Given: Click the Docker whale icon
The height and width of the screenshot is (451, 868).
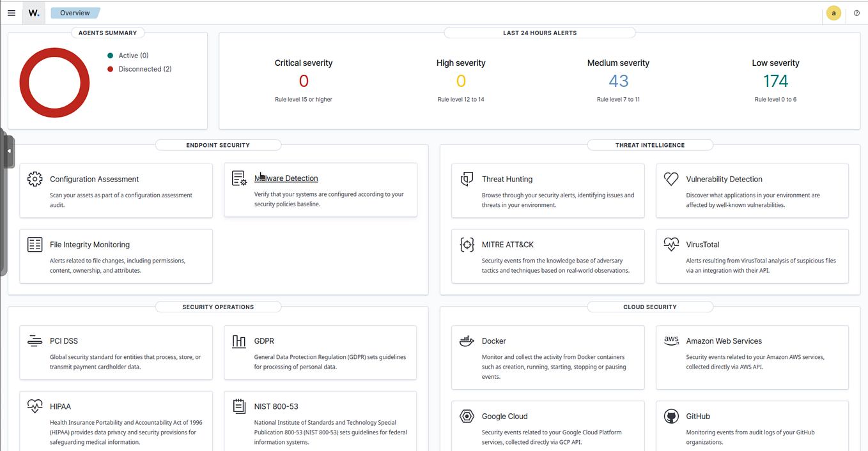Looking at the screenshot, I should [467, 341].
